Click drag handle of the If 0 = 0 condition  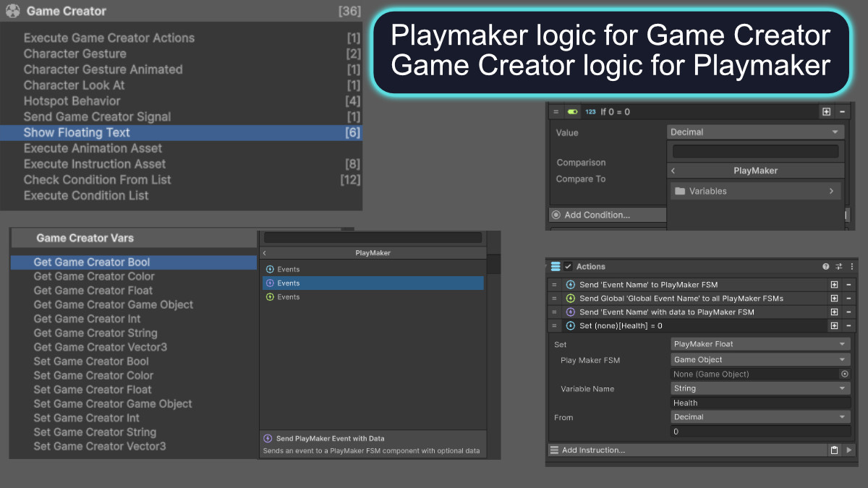tap(556, 112)
